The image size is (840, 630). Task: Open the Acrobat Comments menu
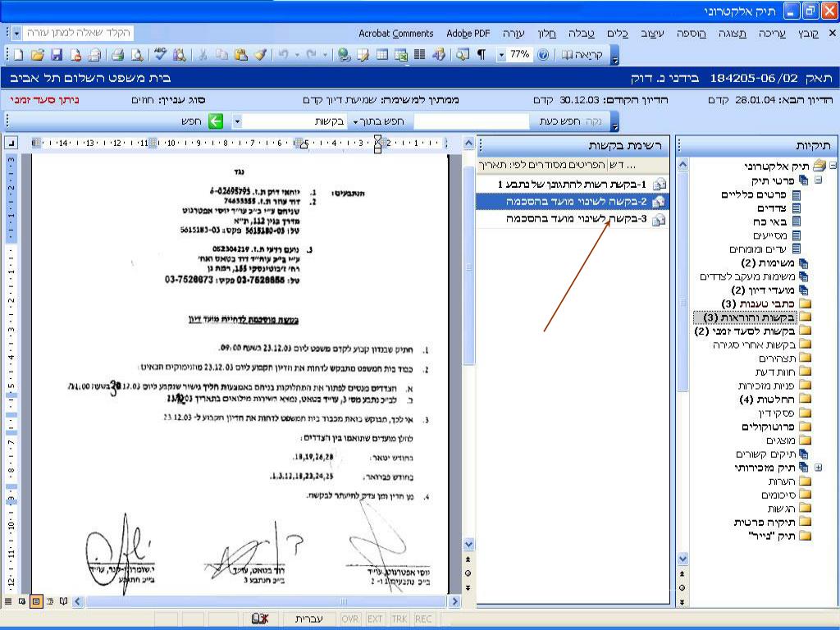[396, 33]
